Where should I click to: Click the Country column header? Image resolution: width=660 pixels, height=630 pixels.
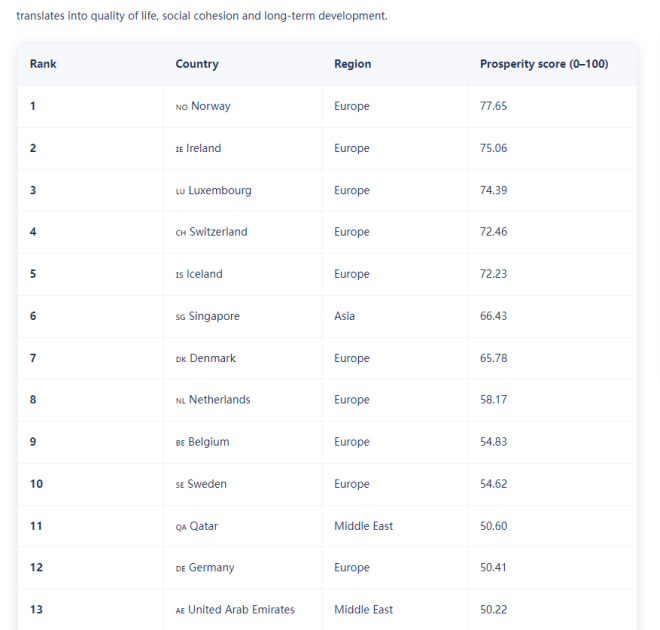(197, 64)
